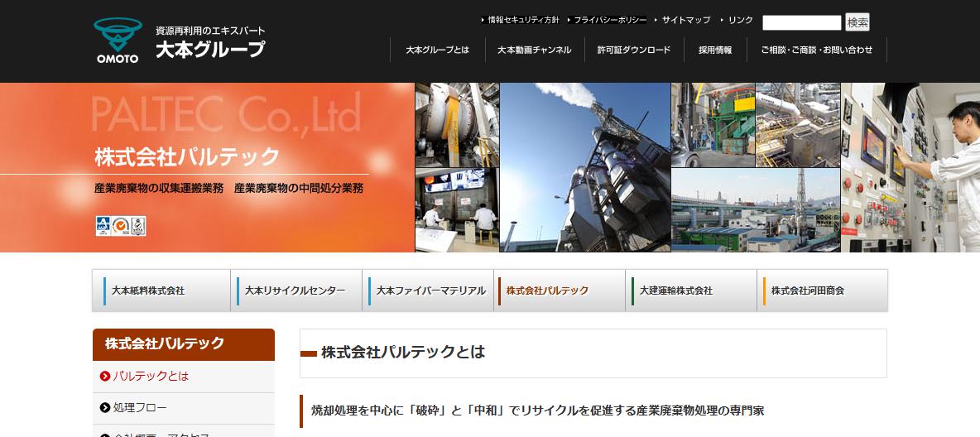Click the 株式会社パルテック sidebar header
This screenshot has width=980, height=437.
tap(184, 344)
